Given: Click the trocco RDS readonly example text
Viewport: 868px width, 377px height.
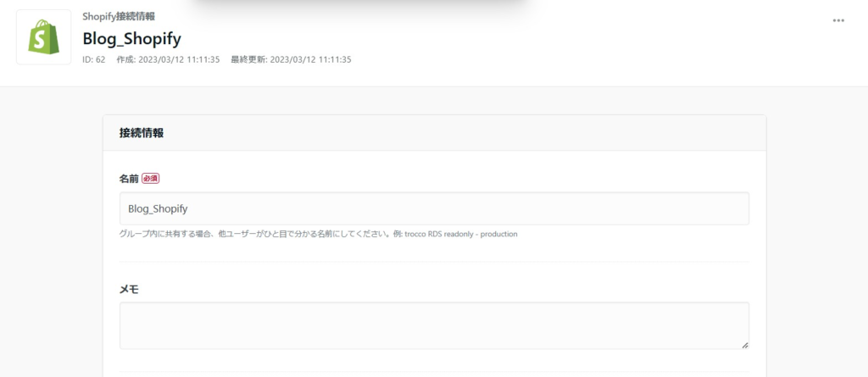Looking at the screenshot, I should pos(461,234).
